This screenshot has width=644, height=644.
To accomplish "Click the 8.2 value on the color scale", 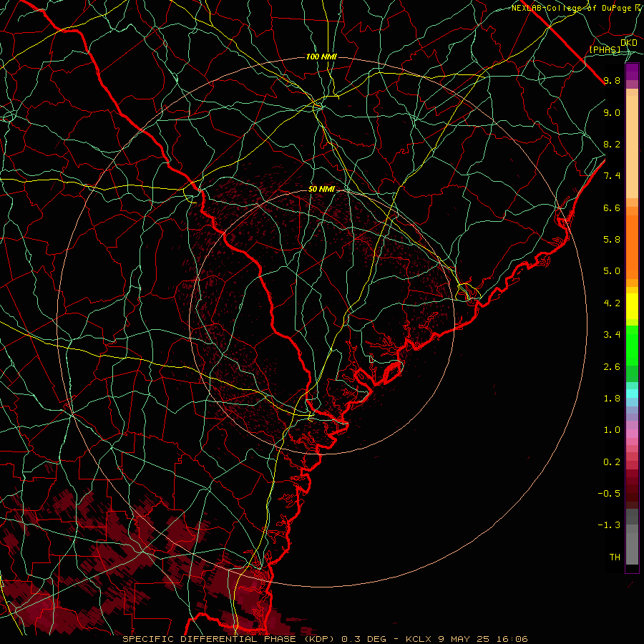I will pyautogui.click(x=612, y=144).
